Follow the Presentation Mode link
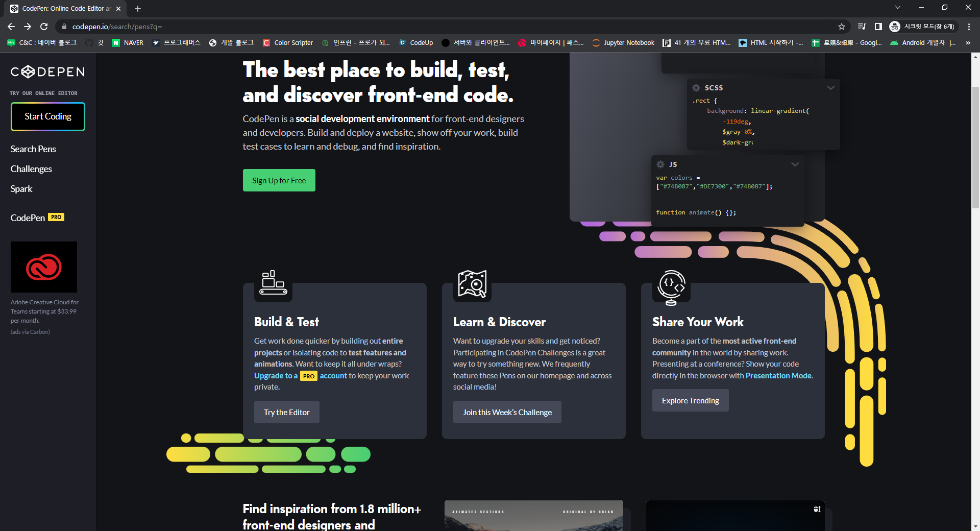Image resolution: width=980 pixels, height=531 pixels. tap(778, 376)
